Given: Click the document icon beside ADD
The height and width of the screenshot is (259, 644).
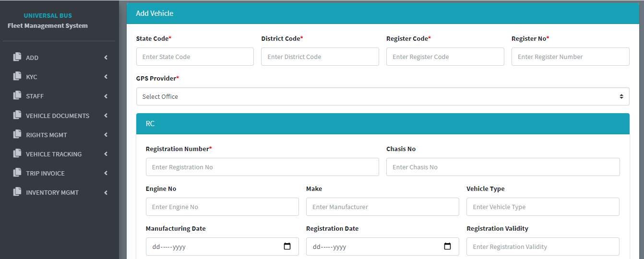Looking at the screenshot, I should click(x=17, y=57).
